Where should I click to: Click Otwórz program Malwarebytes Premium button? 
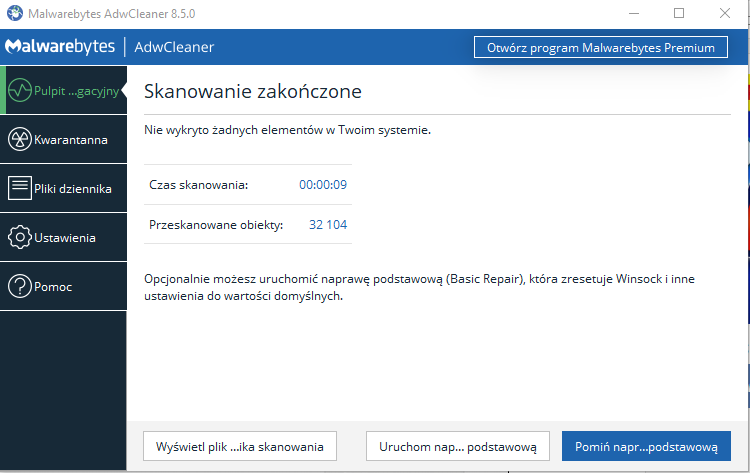tap(601, 47)
